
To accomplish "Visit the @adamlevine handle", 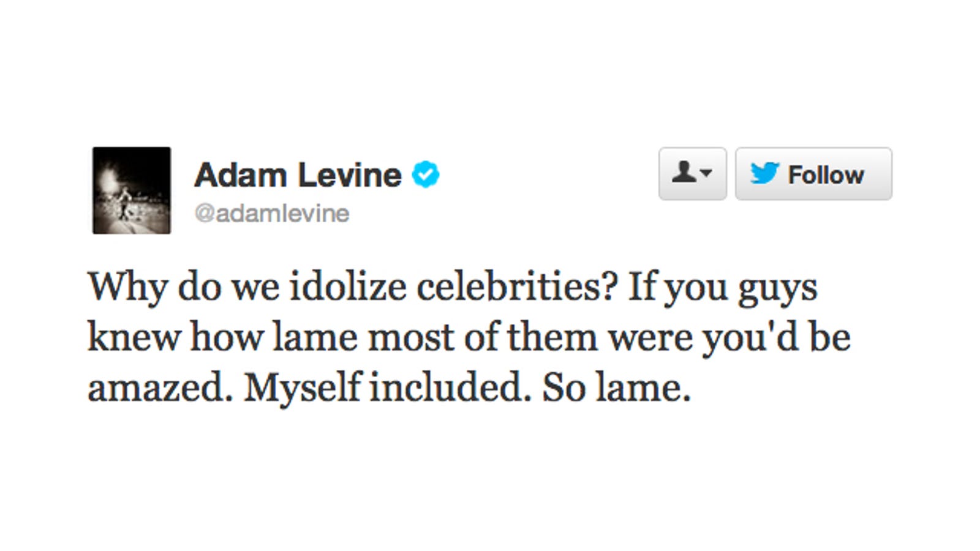I will (x=271, y=214).
